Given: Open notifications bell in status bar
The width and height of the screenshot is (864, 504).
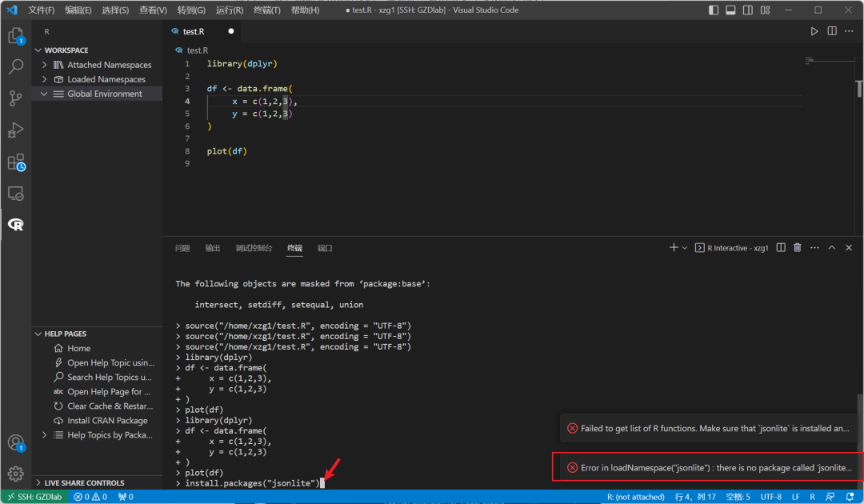Looking at the screenshot, I should coord(850,497).
